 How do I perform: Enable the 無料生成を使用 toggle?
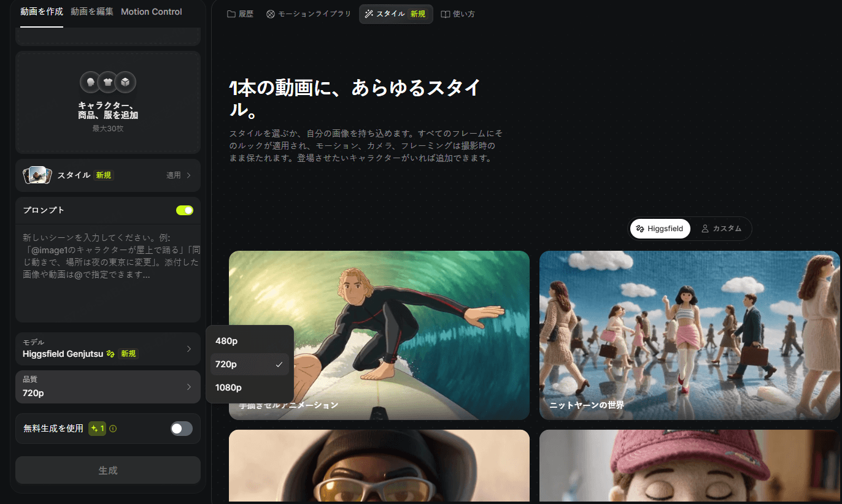pos(182,429)
